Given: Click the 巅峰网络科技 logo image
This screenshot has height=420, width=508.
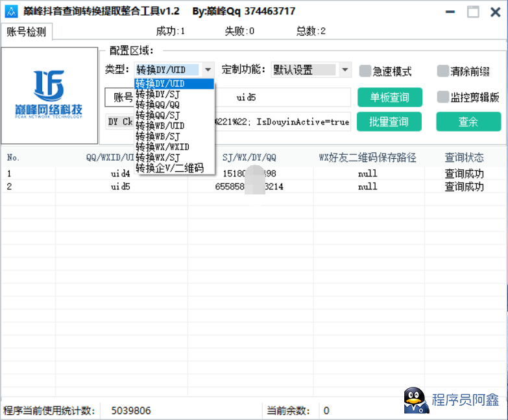Looking at the screenshot, I should pos(49,95).
